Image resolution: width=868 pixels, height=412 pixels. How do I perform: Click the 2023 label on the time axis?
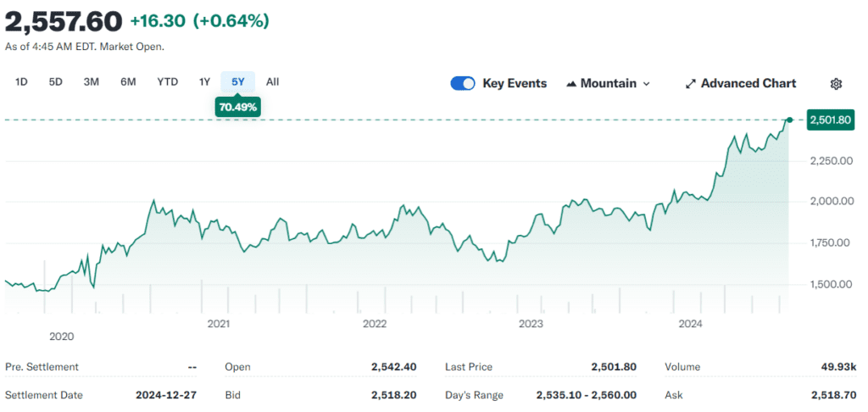[x=531, y=323]
